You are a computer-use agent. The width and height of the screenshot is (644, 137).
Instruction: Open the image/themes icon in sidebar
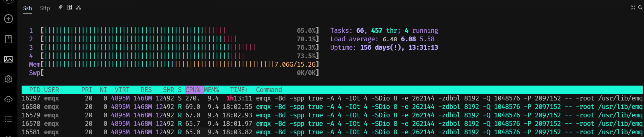click(x=8, y=60)
